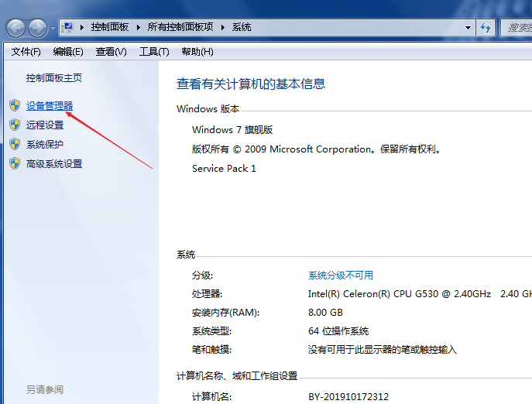This screenshot has height=404, width=532.
Task: Click system type value 64 位操作系统
Action: (x=338, y=331)
